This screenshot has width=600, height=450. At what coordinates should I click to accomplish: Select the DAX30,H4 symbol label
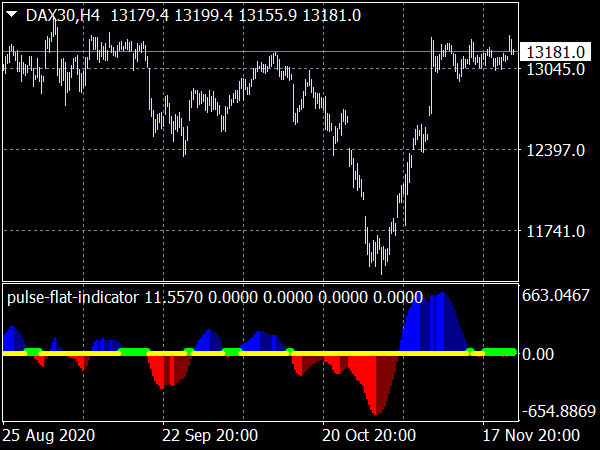click(63, 16)
